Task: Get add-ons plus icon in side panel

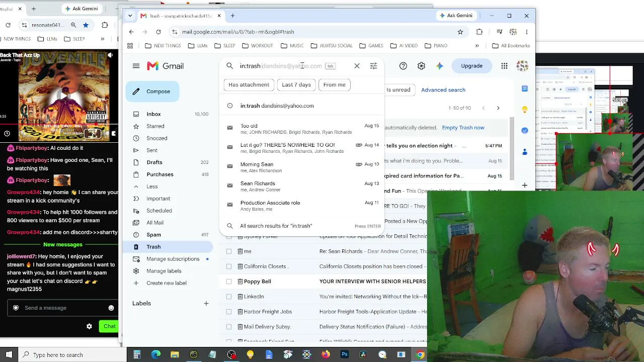Action: coord(525,186)
